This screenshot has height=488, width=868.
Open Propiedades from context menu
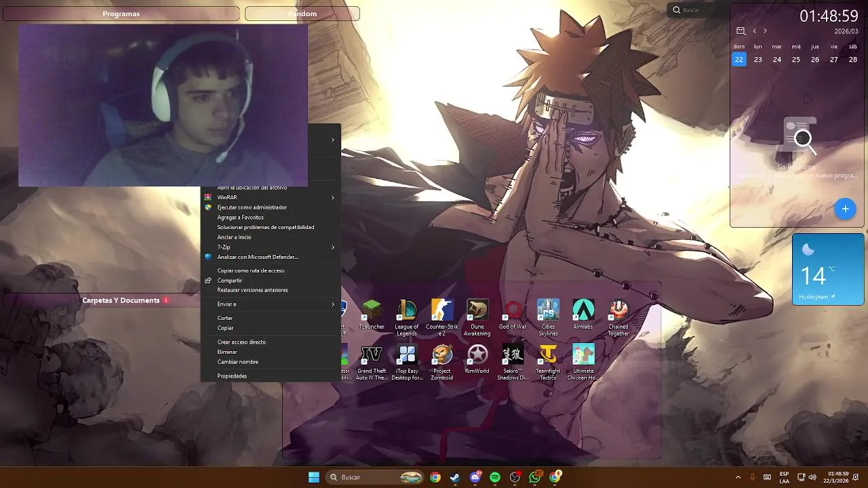point(271,375)
